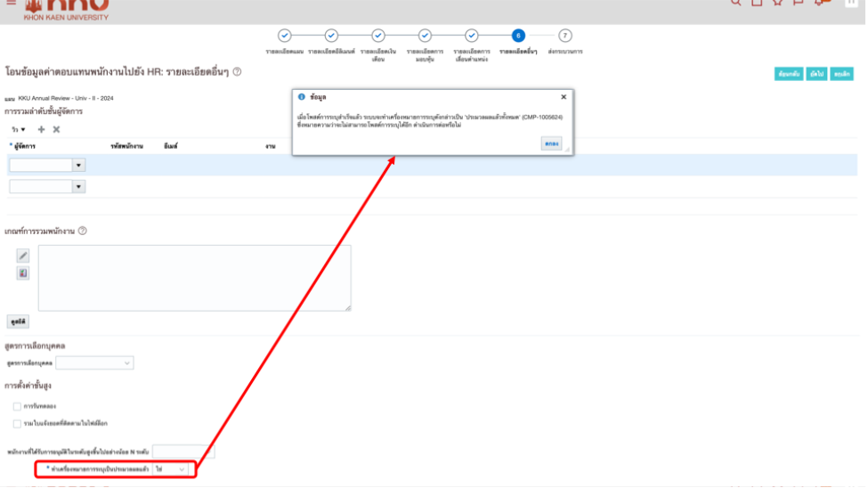Click the calculator icon below the pencil
Screen dimensions: 868x488
(x=23, y=273)
